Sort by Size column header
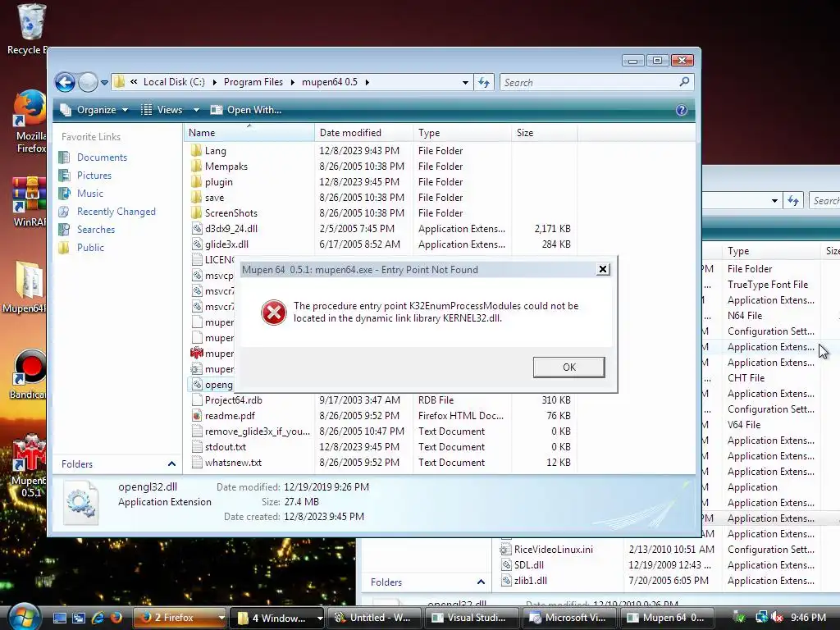The image size is (840, 630). [x=545, y=132]
